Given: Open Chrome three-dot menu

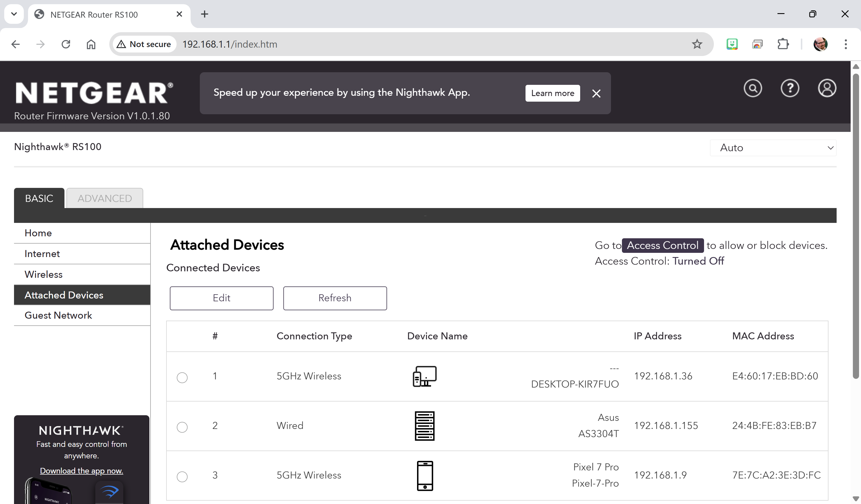Looking at the screenshot, I should coord(846,44).
